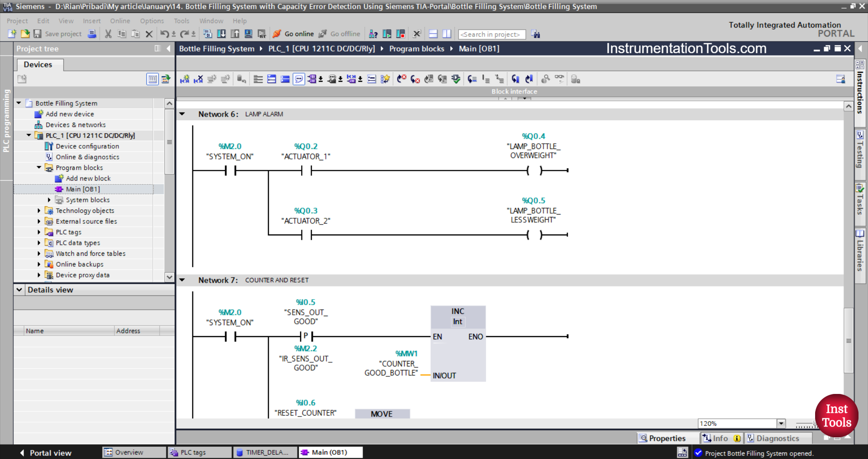Open the Options menu
The width and height of the screenshot is (868, 459).
tap(151, 21)
